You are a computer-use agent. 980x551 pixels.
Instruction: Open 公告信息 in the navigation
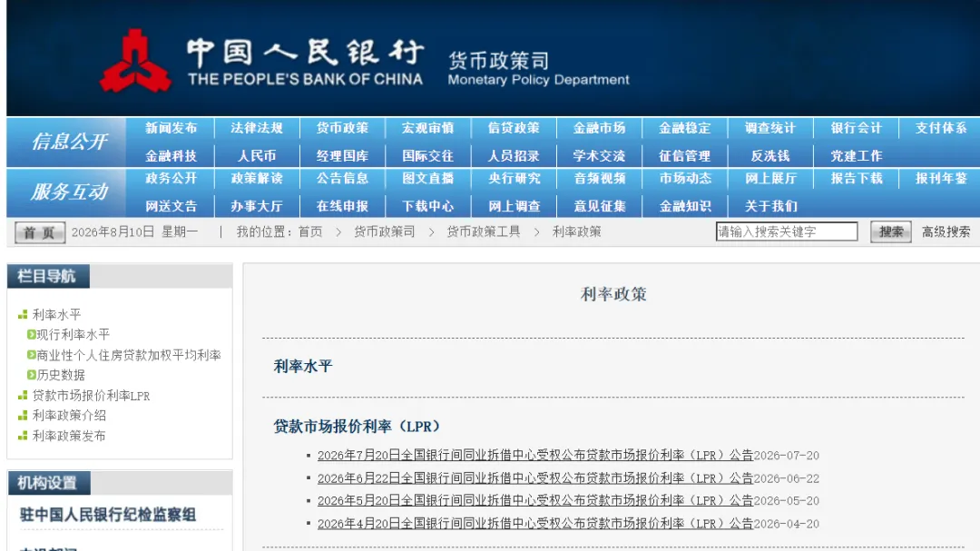click(342, 178)
